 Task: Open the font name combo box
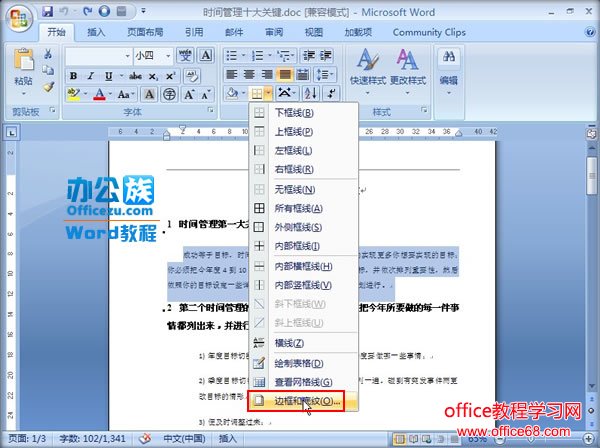99,56
